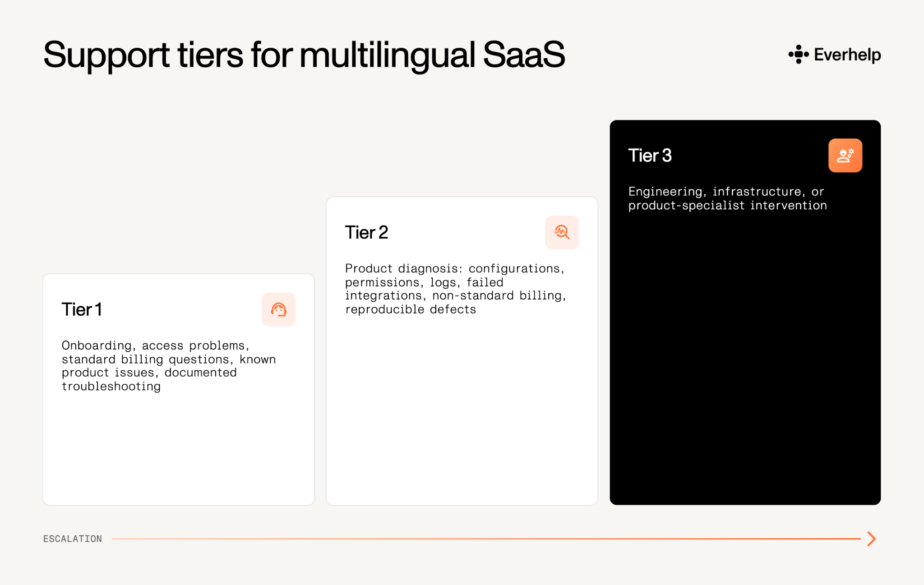Click the 'Tier 3' card title
This screenshot has height=585, width=924.
(x=650, y=156)
